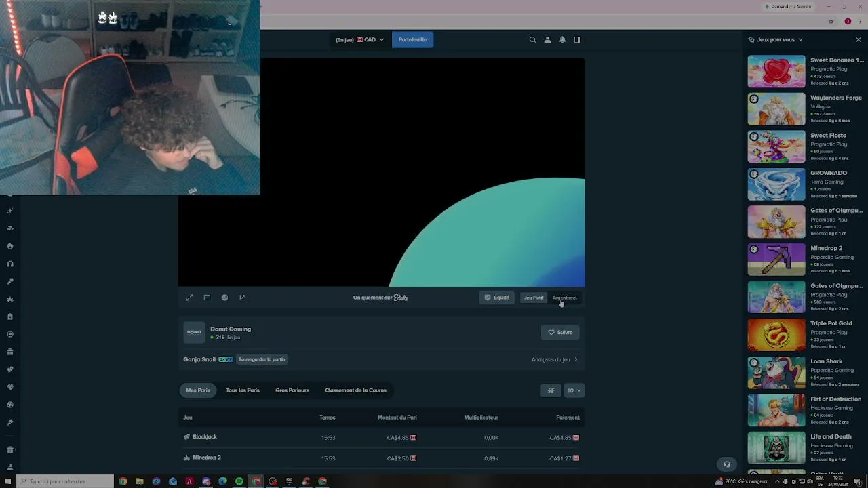This screenshot has height=488, width=868.
Task: Select the Tous les Paris tab
Action: (243, 390)
